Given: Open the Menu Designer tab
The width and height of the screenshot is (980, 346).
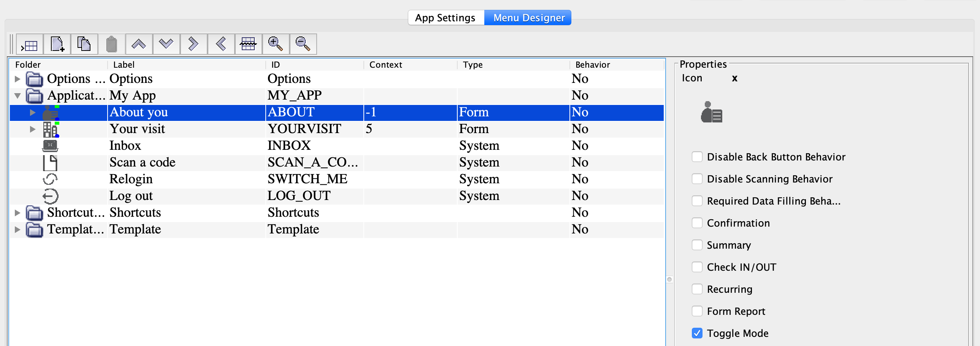Looking at the screenshot, I should 528,18.
